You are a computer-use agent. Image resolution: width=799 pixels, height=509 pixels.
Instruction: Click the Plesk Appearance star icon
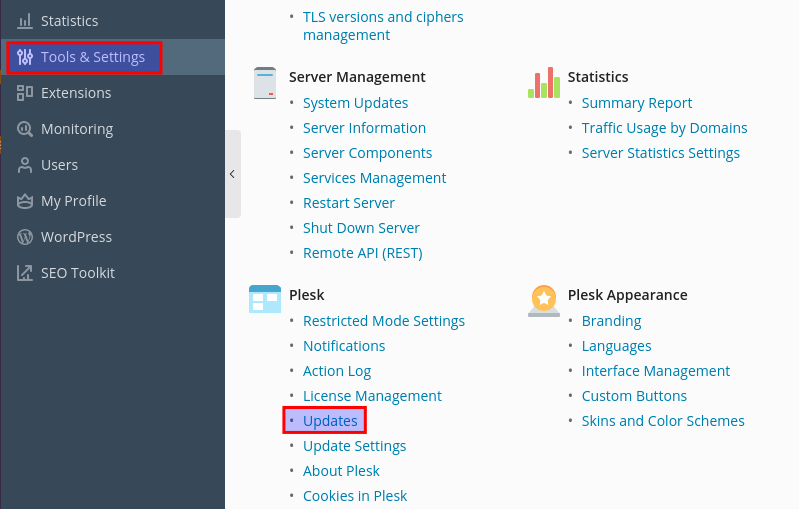(x=543, y=300)
